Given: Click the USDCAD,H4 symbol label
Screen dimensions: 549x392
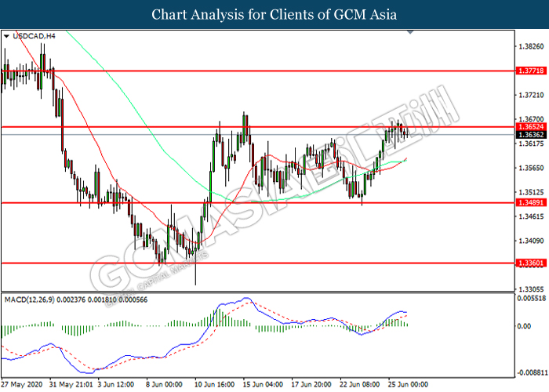Looking at the screenshot, I should (34, 36).
